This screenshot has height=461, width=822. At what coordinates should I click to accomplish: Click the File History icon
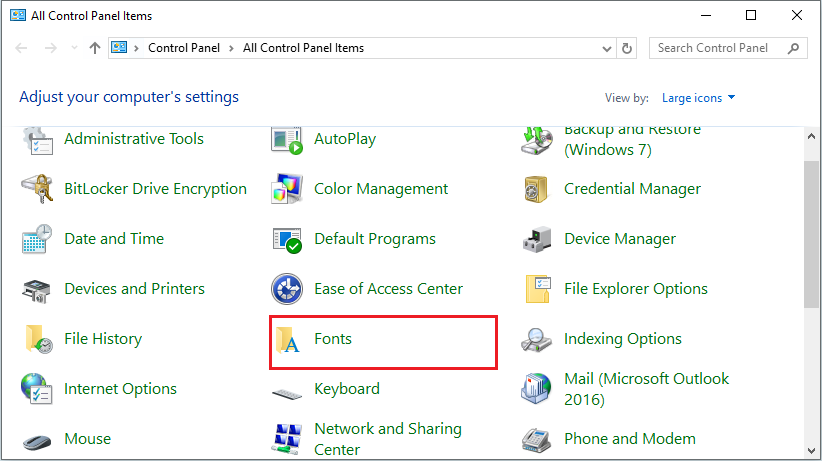pyautogui.click(x=37, y=340)
